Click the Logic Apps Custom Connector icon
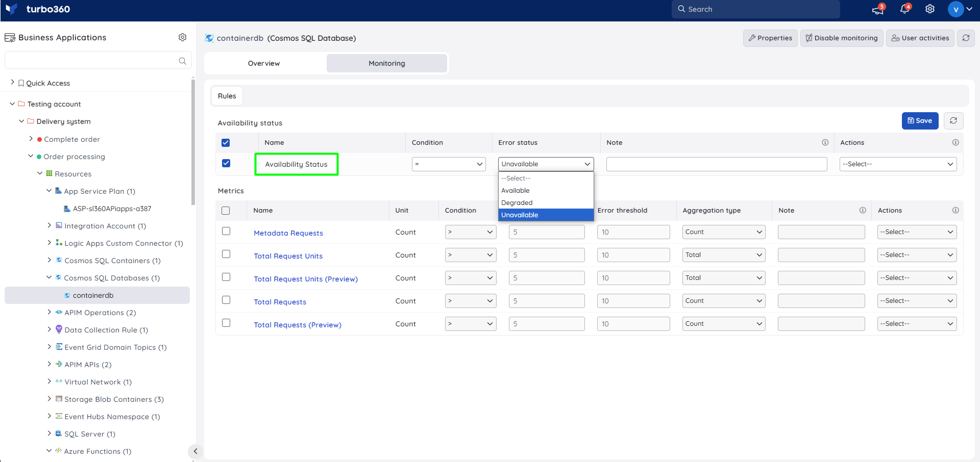Screen dimensions: 980x462 pos(59,243)
